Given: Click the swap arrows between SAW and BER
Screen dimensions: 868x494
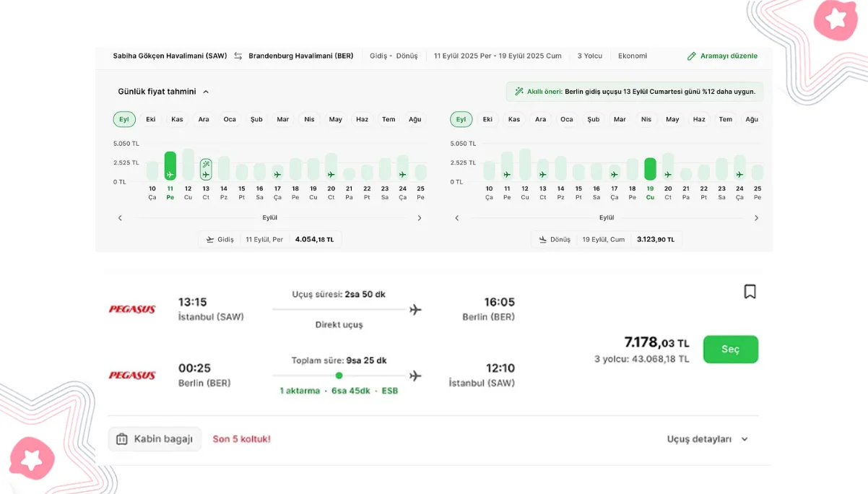Looking at the screenshot, I should coord(238,56).
